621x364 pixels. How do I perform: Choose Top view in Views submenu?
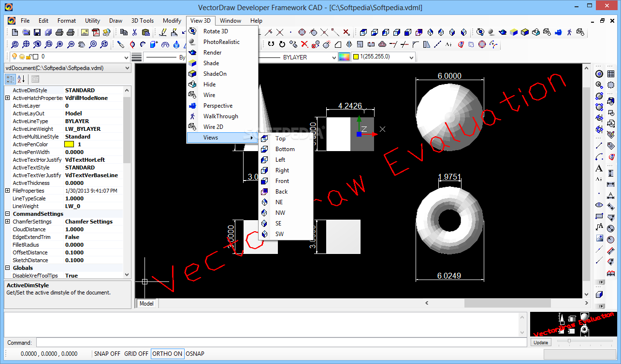click(286, 139)
